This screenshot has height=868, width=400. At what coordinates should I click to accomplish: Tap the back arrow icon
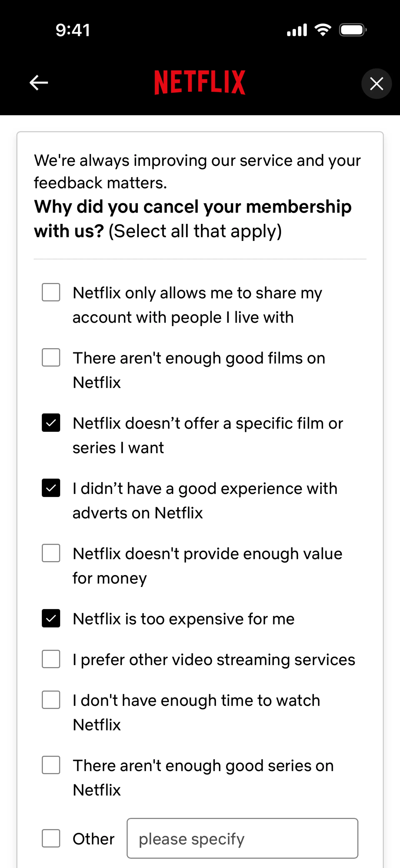click(39, 83)
